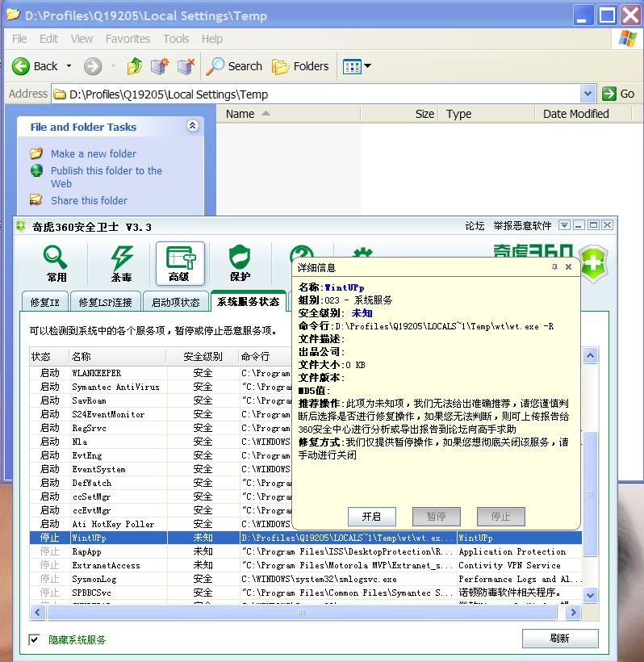
Task: Click the horizontal scrollbar right arrow
Action: coord(573,612)
